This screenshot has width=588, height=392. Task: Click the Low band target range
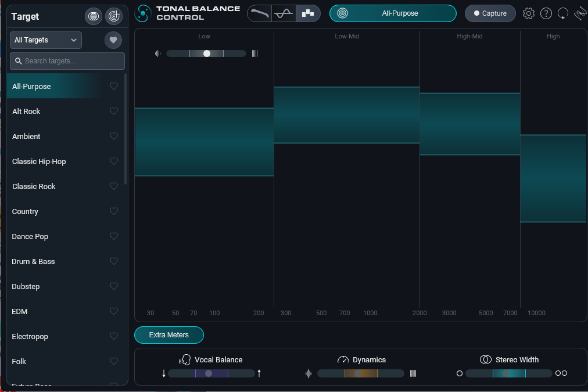(205, 142)
